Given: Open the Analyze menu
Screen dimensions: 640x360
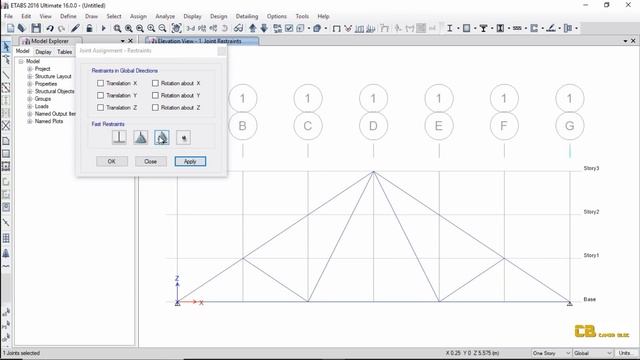Looking at the screenshot, I should (x=165, y=16).
